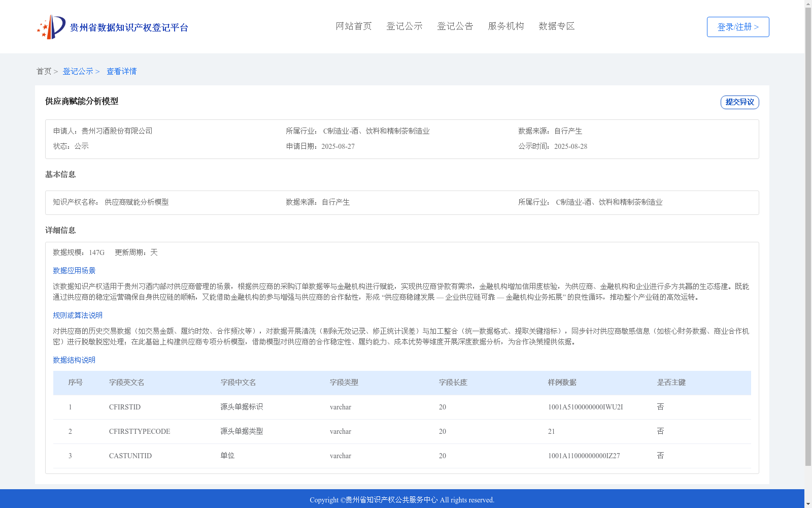Click the 字段类型 column header

(344, 383)
